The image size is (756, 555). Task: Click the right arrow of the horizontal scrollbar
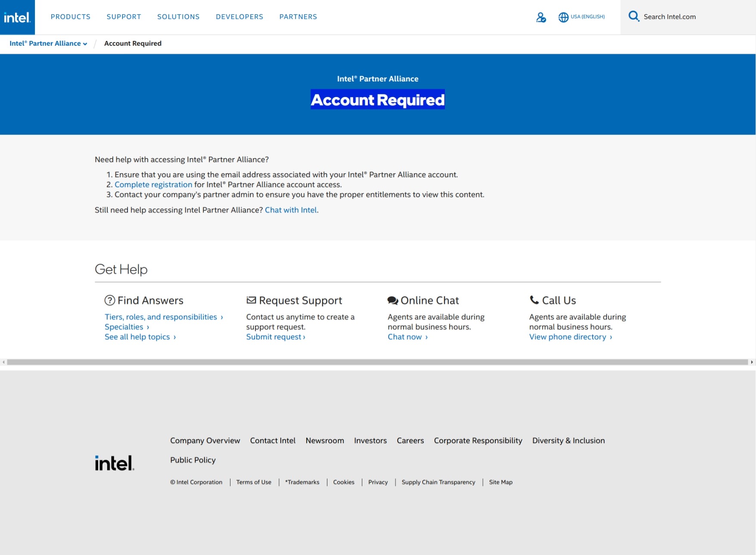pos(752,362)
